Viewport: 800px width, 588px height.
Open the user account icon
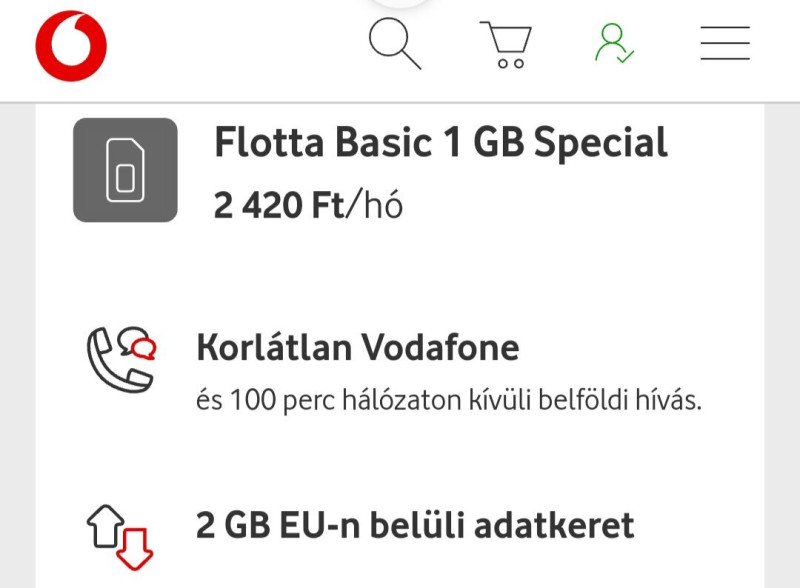(613, 43)
